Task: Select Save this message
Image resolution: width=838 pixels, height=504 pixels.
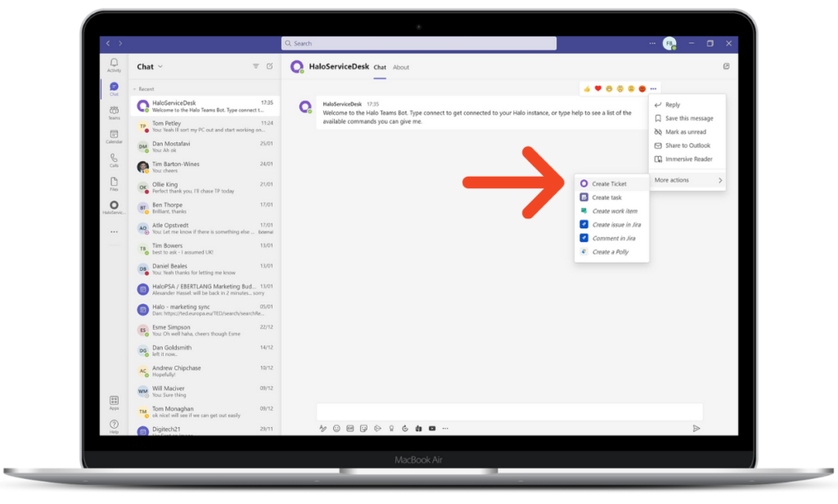Action: [x=687, y=118]
